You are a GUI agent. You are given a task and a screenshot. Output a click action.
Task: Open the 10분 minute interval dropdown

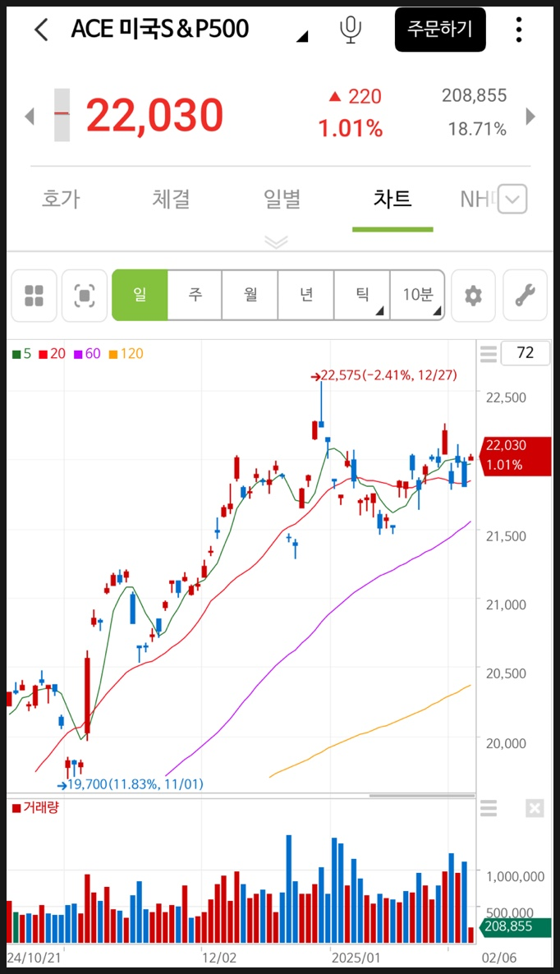[417, 295]
